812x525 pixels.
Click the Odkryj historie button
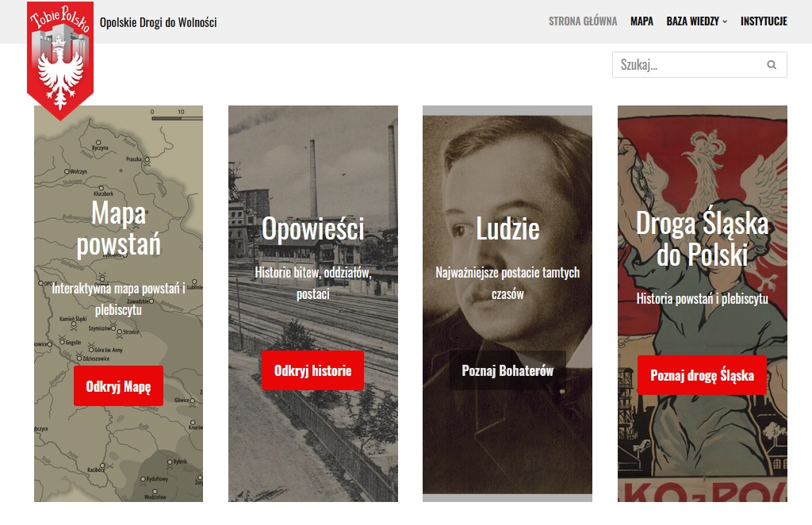(x=312, y=370)
